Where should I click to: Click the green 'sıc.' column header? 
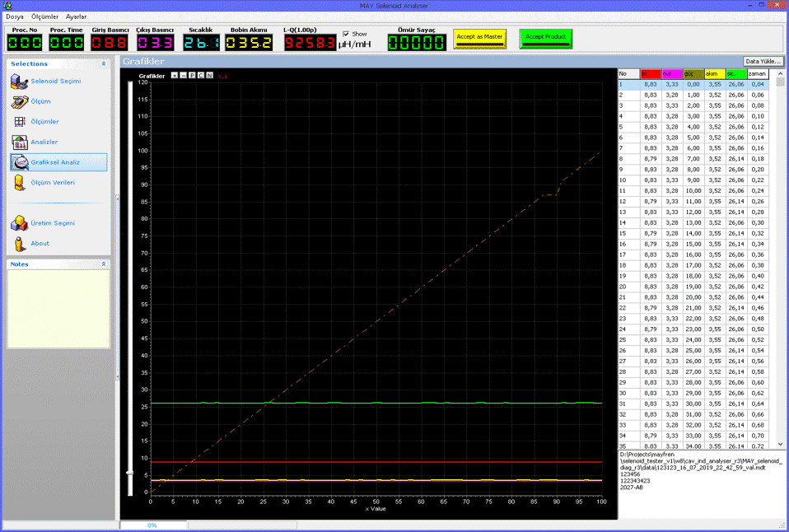[736, 74]
